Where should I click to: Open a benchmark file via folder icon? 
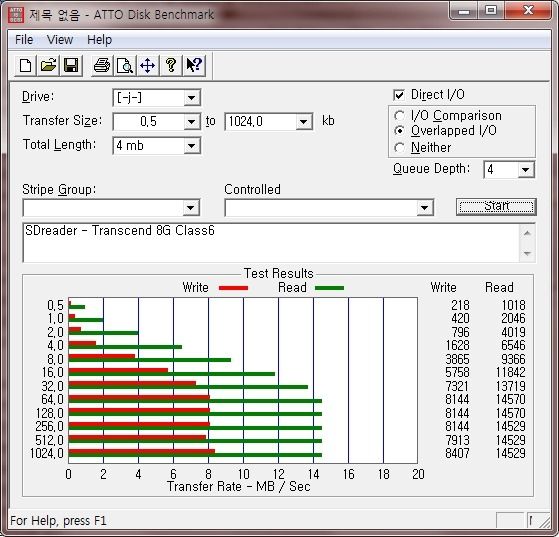point(48,66)
